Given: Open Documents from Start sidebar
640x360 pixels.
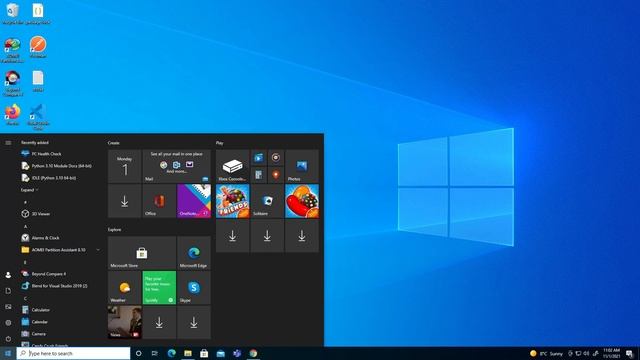Looking at the screenshot, I should [8, 291].
